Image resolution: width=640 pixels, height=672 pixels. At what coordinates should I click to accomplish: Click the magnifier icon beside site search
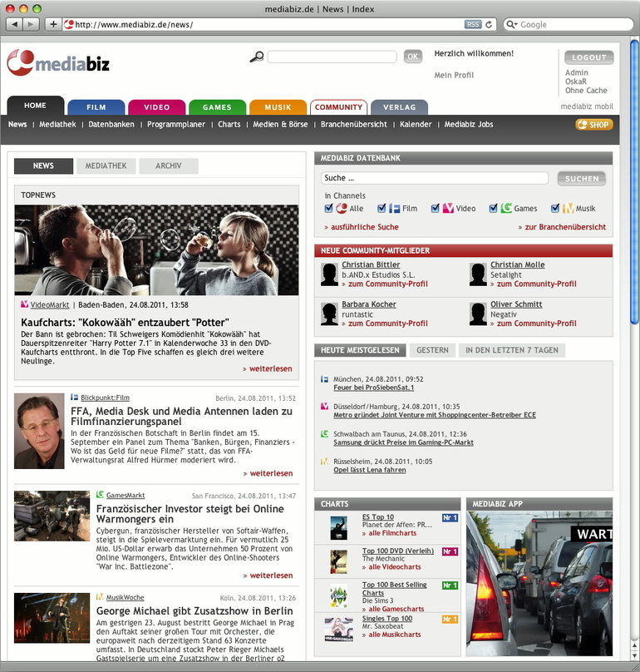(257, 57)
